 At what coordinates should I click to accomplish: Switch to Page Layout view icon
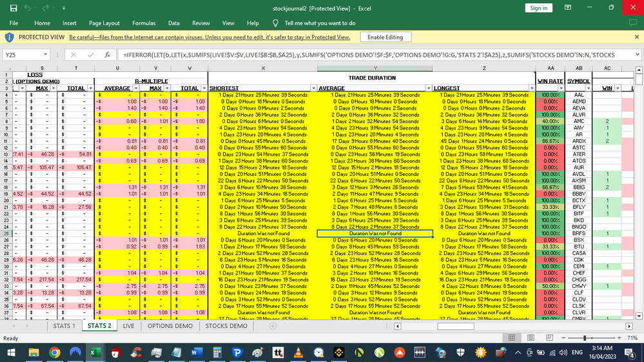click(529, 338)
